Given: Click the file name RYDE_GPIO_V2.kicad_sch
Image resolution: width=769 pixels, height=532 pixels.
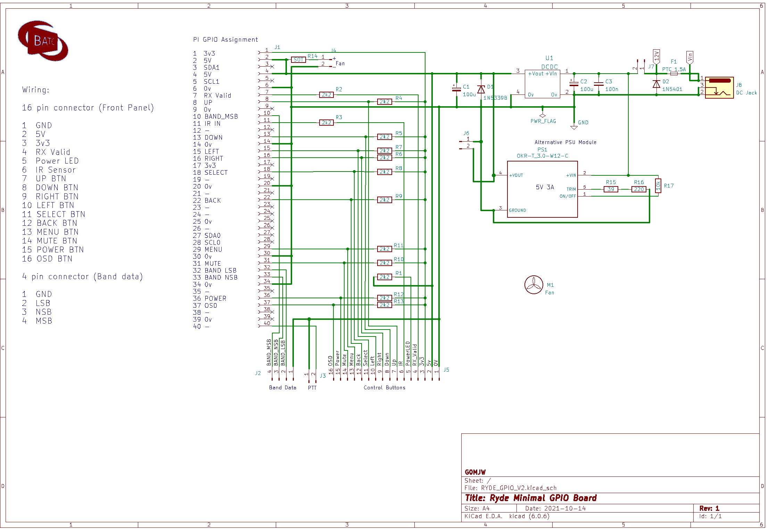Looking at the screenshot, I should [519, 488].
